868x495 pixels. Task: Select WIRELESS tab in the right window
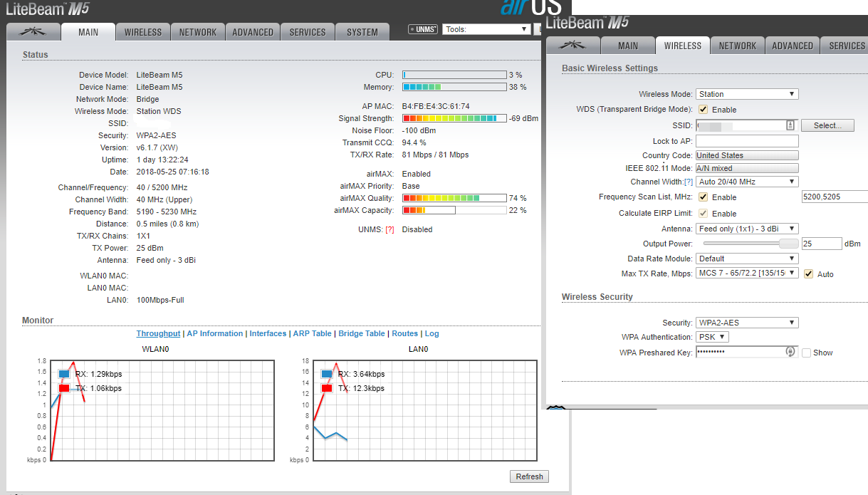(x=683, y=46)
